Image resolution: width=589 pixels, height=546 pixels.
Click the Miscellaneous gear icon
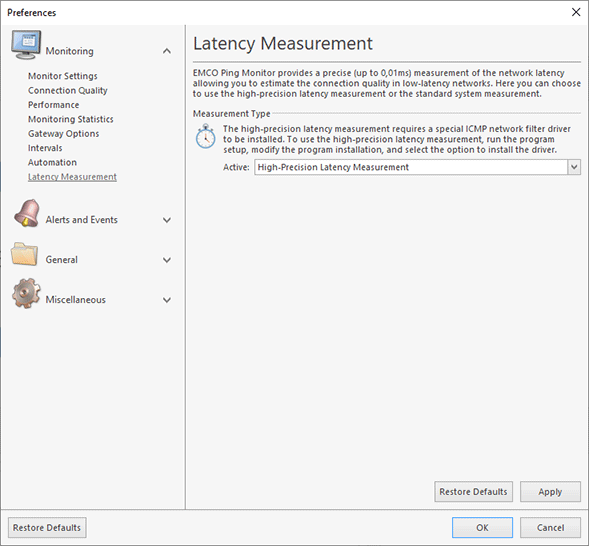click(26, 294)
